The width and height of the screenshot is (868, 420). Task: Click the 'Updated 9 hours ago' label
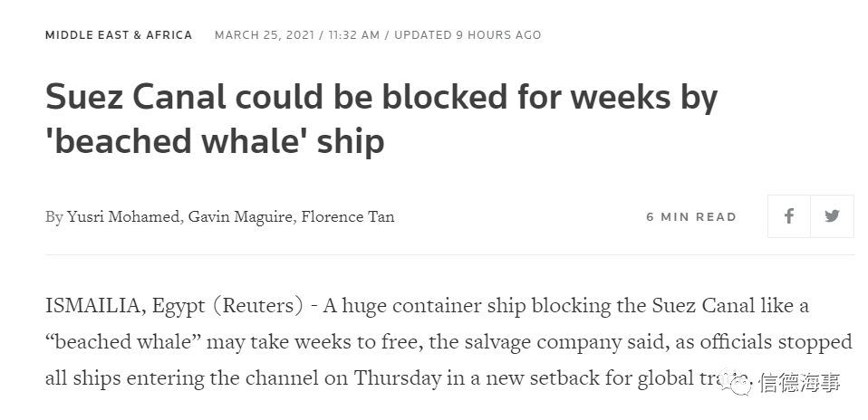point(468,35)
